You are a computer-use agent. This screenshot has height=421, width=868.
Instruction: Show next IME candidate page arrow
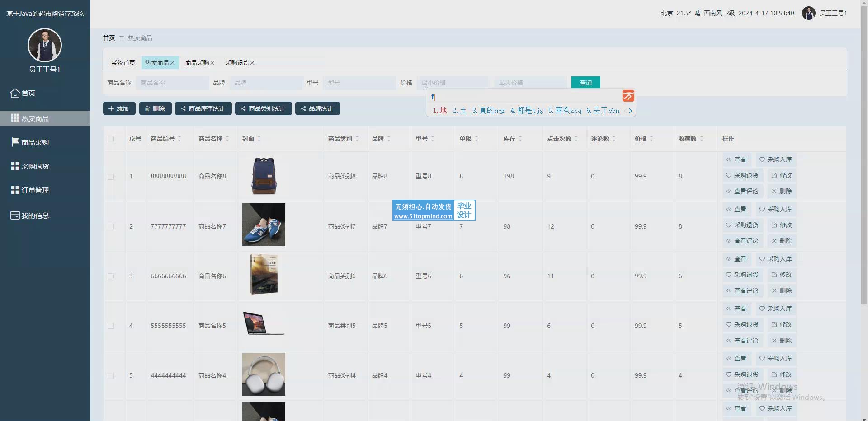pyautogui.click(x=631, y=111)
